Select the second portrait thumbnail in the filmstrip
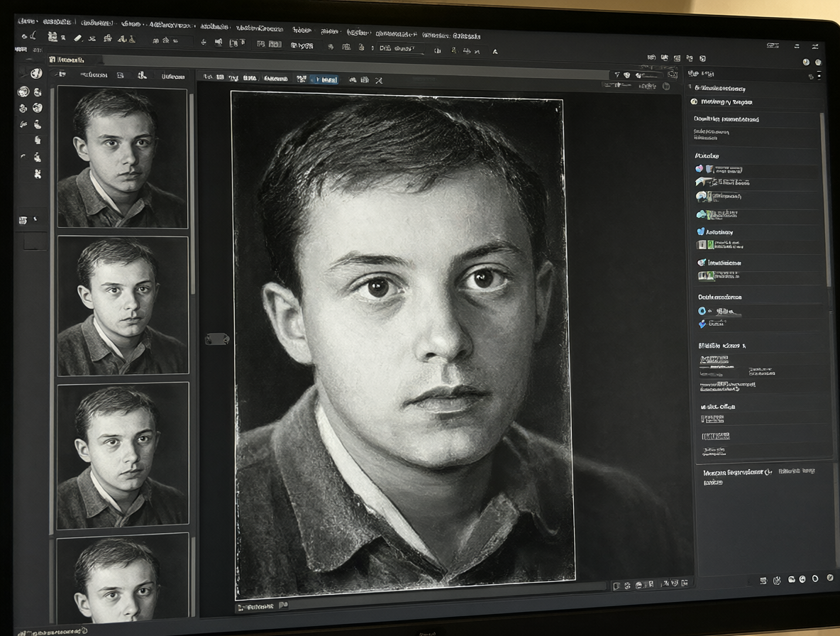The image size is (840, 636). pos(123,305)
